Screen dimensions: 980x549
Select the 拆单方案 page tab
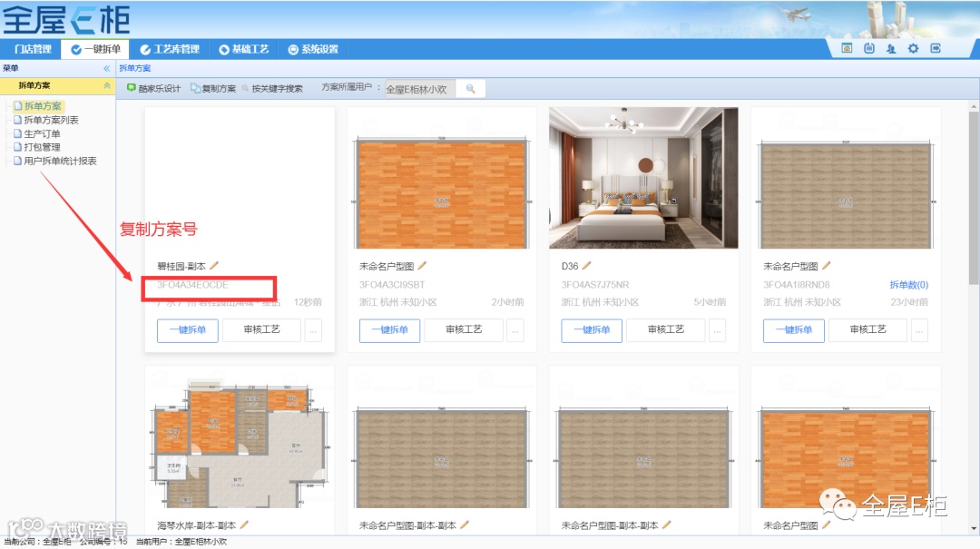coord(135,68)
